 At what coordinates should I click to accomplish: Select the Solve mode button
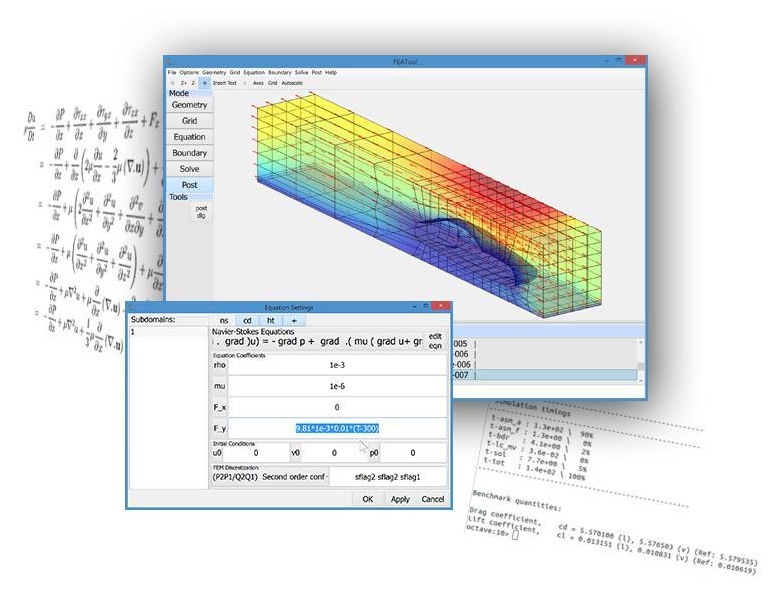tap(189, 169)
